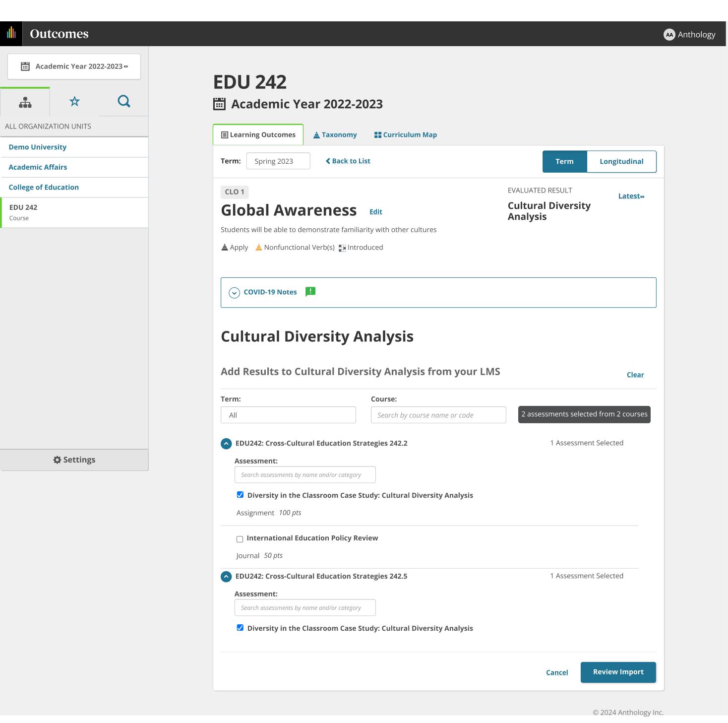Switch to the Curriculum Map tab
Viewport: 728px width, 723px height.
pyautogui.click(x=405, y=135)
